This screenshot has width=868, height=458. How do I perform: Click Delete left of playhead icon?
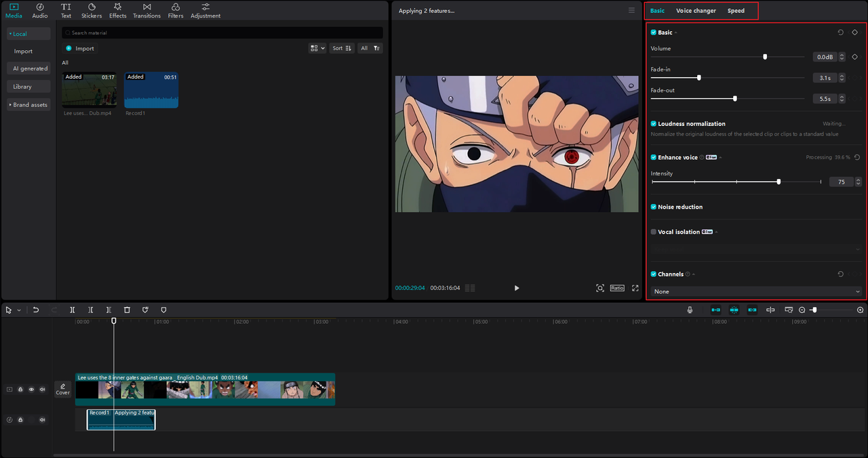[90, 310]
